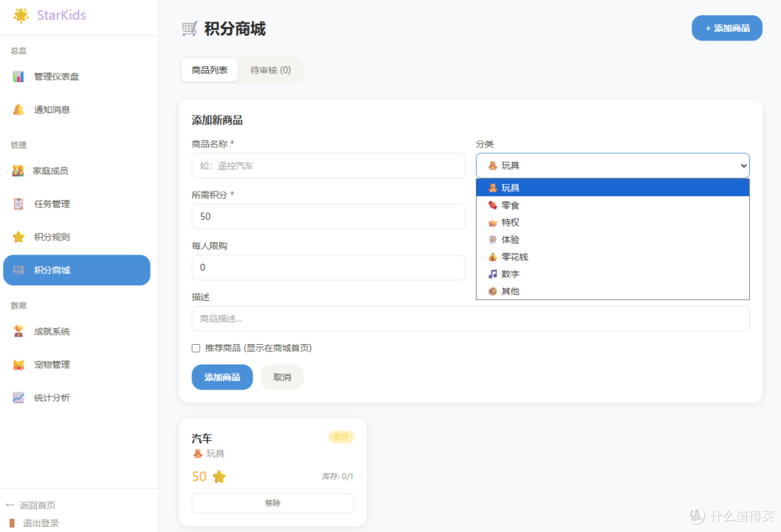Click the achievements trophy icon

[18, 331]
